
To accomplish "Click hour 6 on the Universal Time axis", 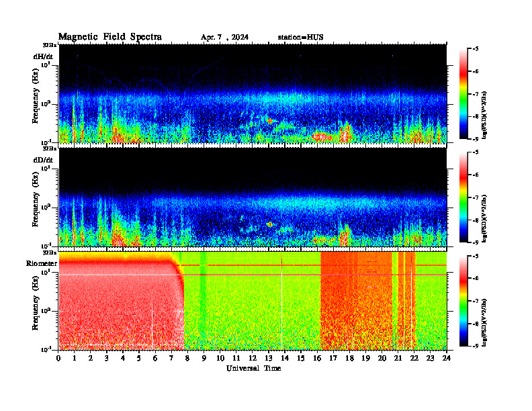I will tap(155, 359).
